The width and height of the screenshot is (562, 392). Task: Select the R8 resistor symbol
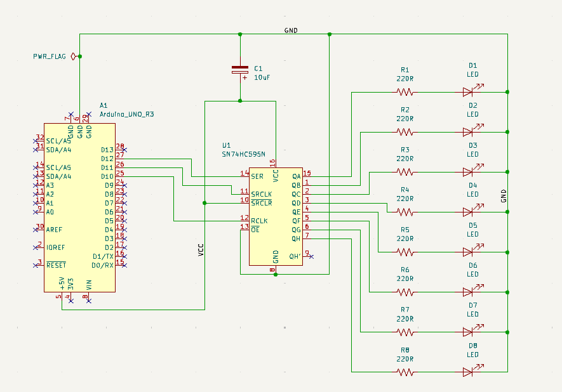click(405, 372)
